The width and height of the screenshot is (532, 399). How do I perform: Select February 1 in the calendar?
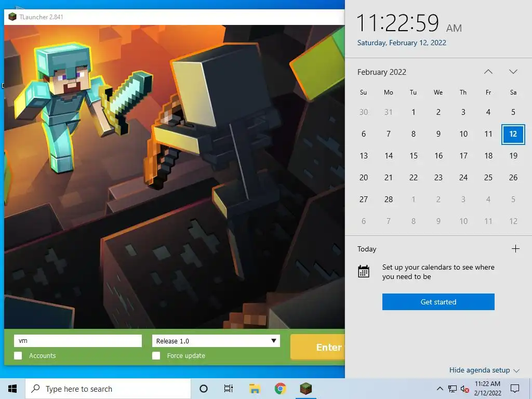coord(413,112)
